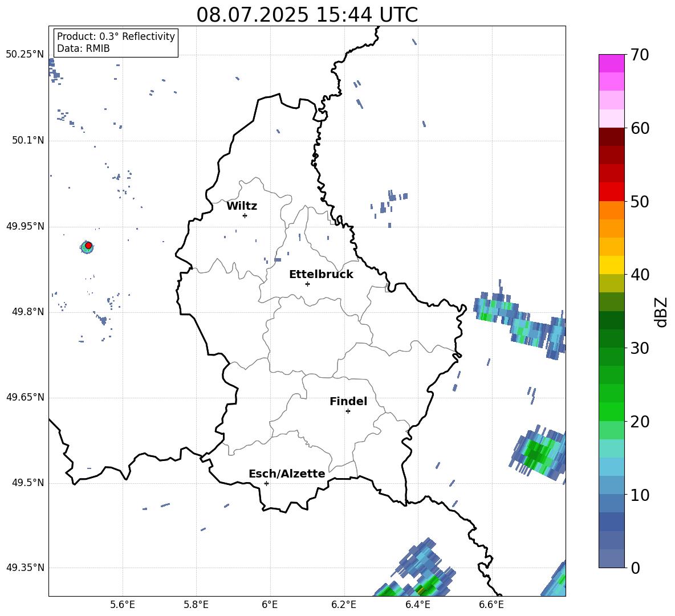Click the Wiltz city label
Image resolution: width=675 pixels, height=616 pixels.
point(242,206)
